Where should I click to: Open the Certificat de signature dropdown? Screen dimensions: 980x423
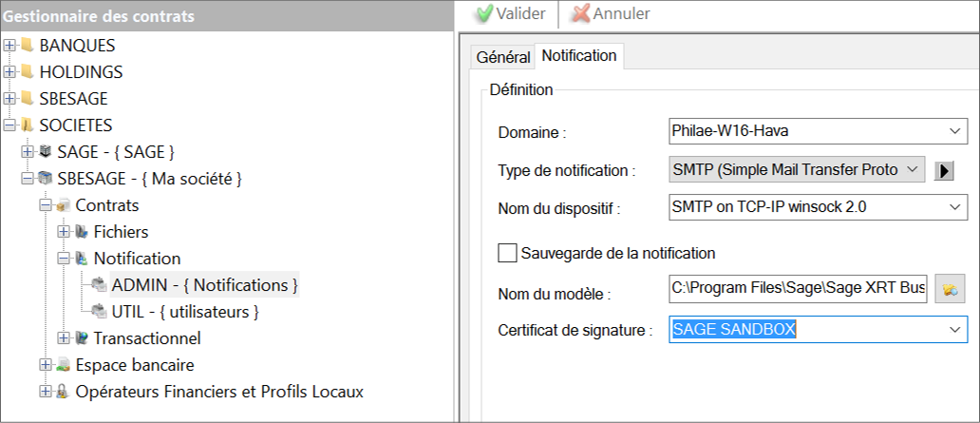click(953, 330)
